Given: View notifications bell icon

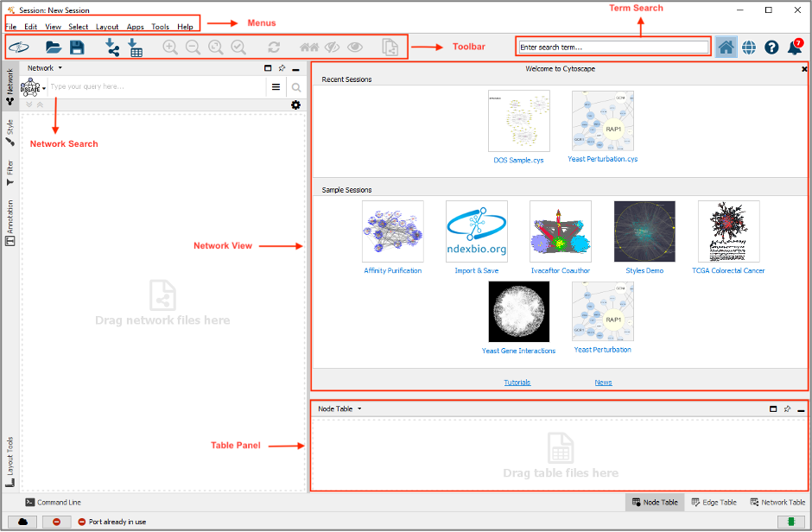Looking at the screenshot, I should coord(795,47).
